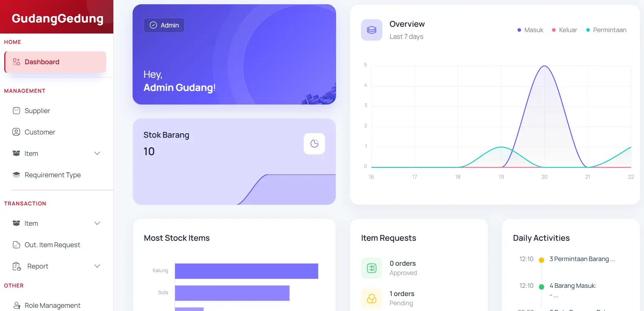Click the Masuk peak on Overview chart

coord(545,66)
